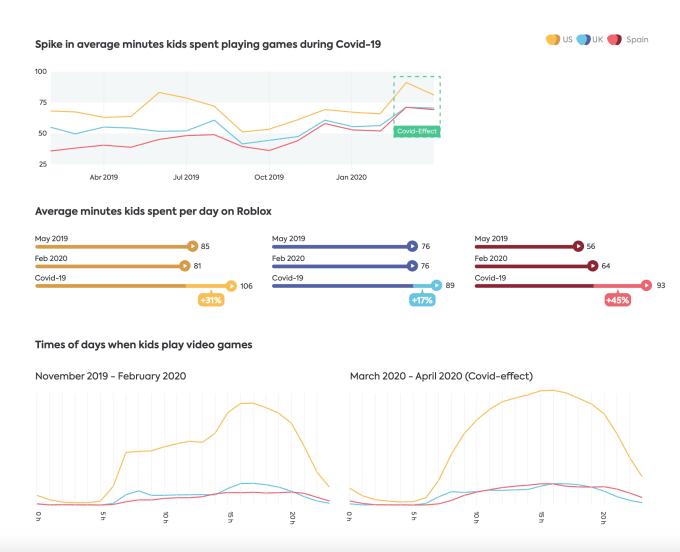Click the green Covid-Effect label
Viewport: 680px width, 552px height.
(417, 131)
